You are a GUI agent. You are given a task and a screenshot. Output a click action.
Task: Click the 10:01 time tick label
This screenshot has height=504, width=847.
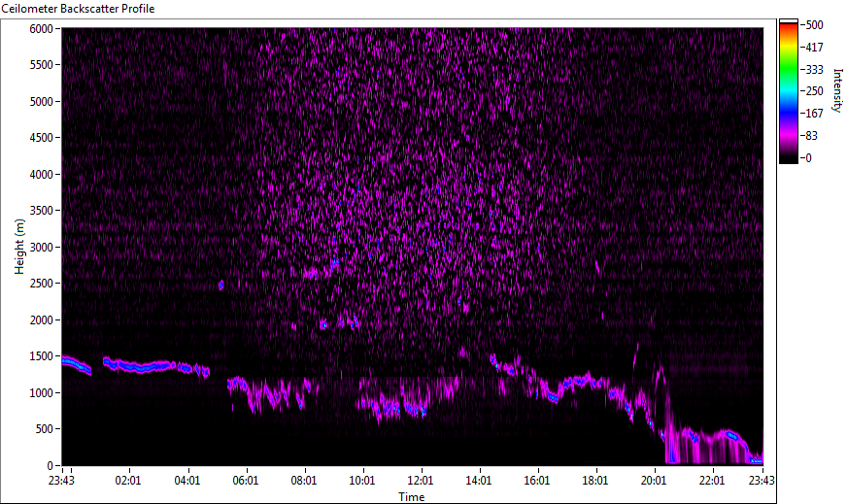tap(362, 481)
